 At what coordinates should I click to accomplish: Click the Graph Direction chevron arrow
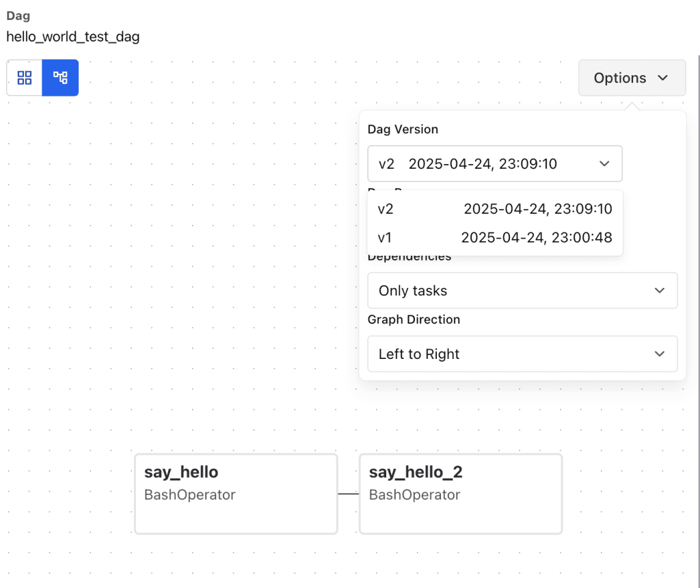click(x=659, y=354)
